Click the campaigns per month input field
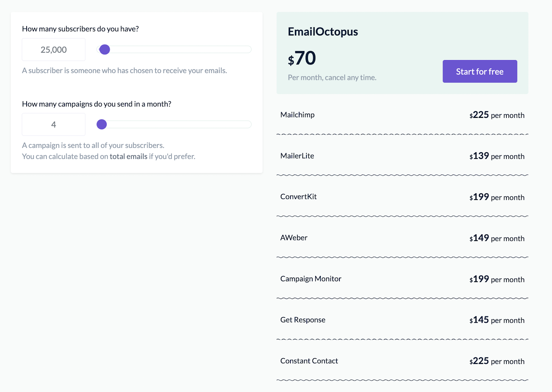 tap(53, 124)
